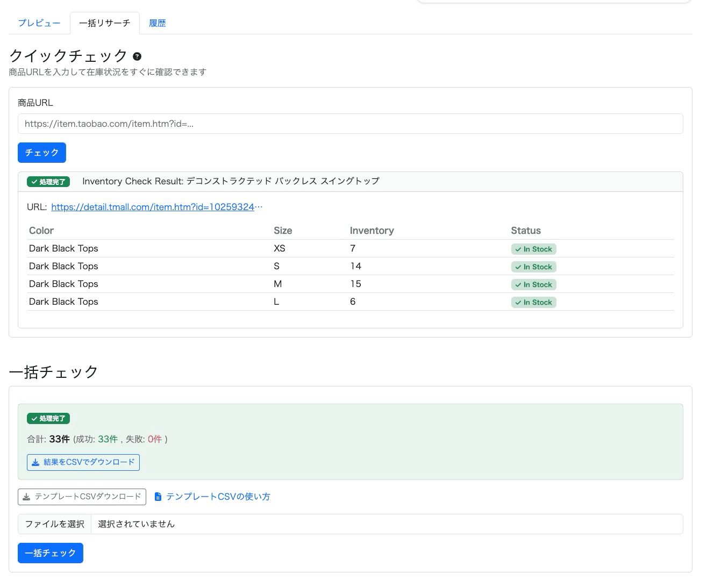The width and height of the screenshot is (714, 588).
Task: Click the 処理完了 badge in quick check result
Action: coord(48,182)
